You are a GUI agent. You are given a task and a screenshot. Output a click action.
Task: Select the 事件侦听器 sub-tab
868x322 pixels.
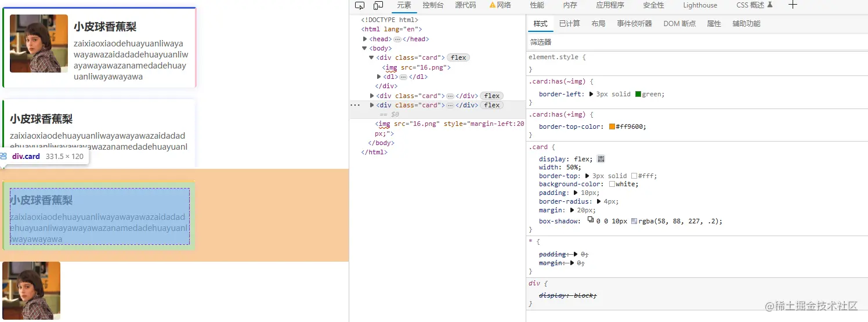click(634, 24)
